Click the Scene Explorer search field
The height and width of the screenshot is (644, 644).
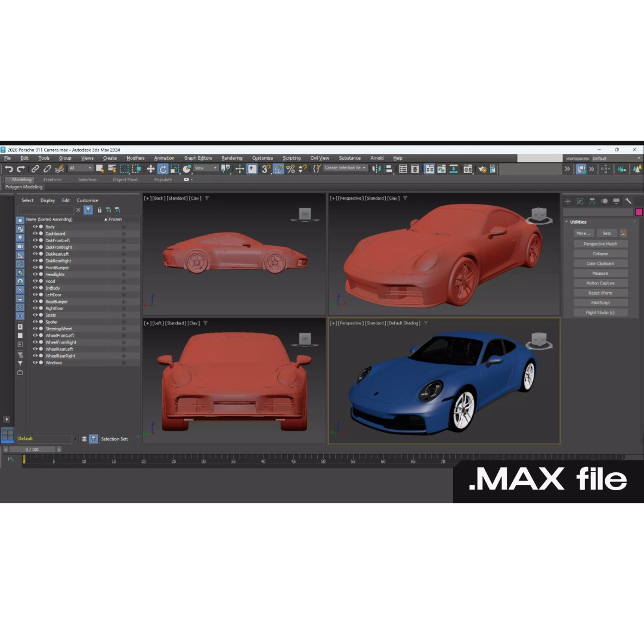(45, 210)
